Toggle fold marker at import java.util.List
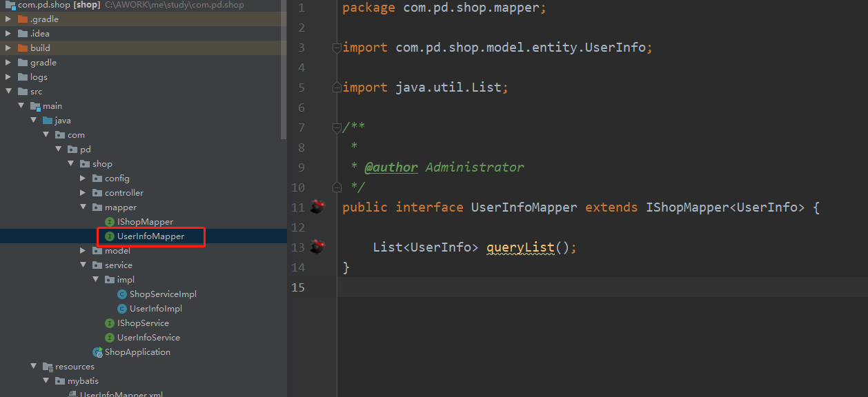The width and height of the screenshot is (868, 397). click(337, 88)
